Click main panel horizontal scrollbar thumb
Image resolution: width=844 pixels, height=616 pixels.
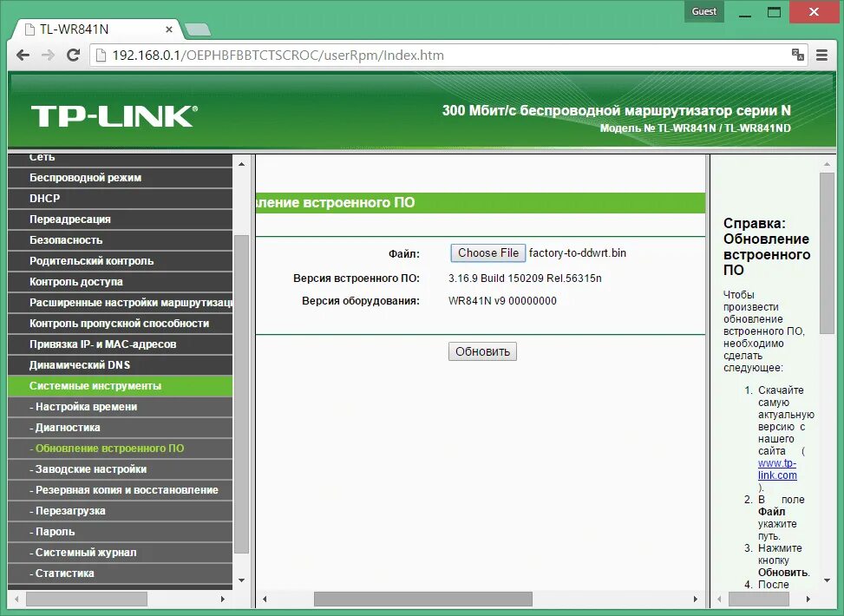pyautogui.click(x=423, y=599)
